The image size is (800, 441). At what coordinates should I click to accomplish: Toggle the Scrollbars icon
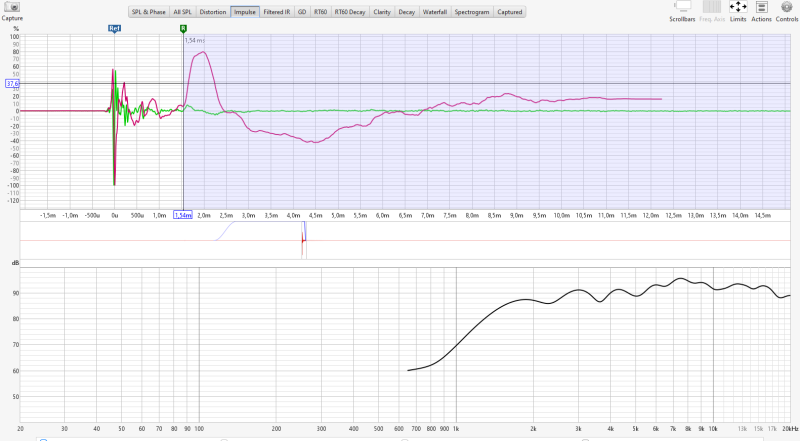click(x=684, y=7)
